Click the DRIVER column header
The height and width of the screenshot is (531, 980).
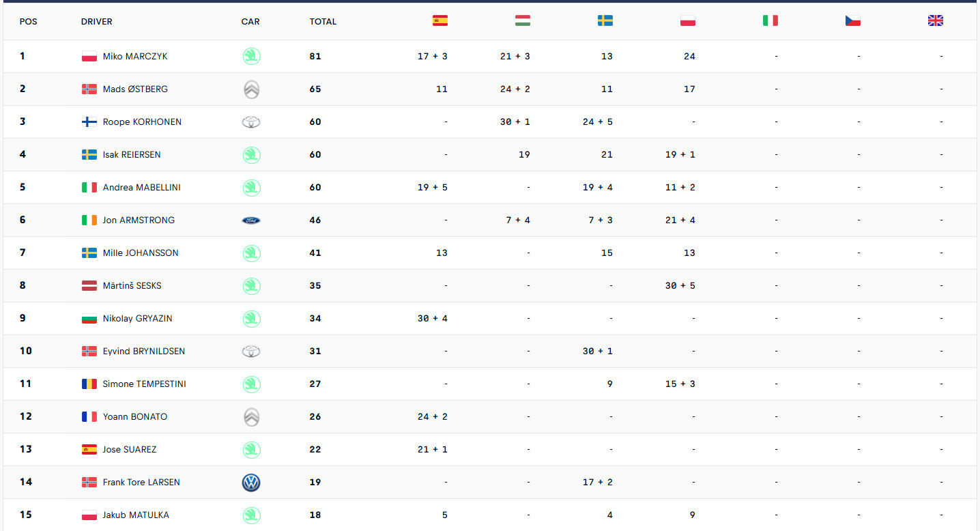pyautogui.click(x=96, y=22)
